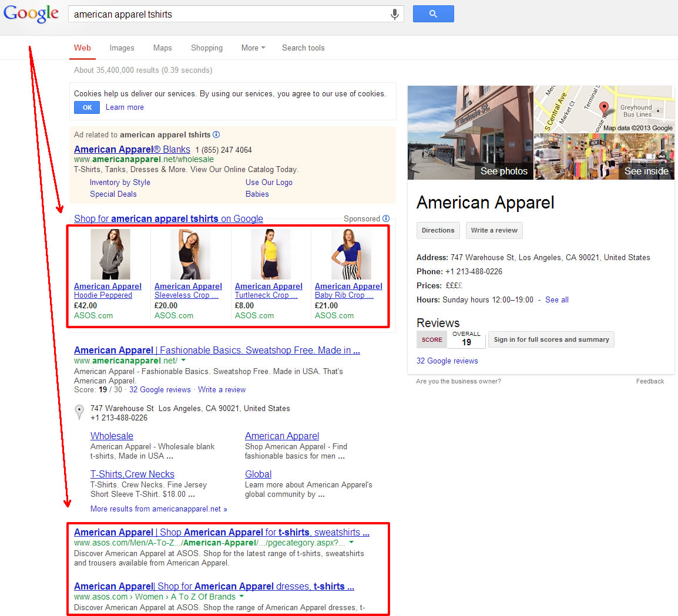Open the Learn more cookies link

coord(125,107)
